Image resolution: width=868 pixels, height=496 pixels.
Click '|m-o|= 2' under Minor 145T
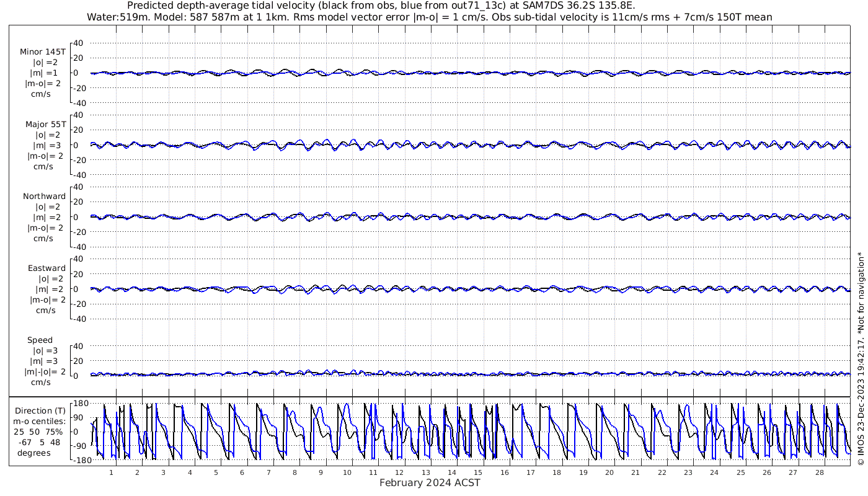pos(43,83)
